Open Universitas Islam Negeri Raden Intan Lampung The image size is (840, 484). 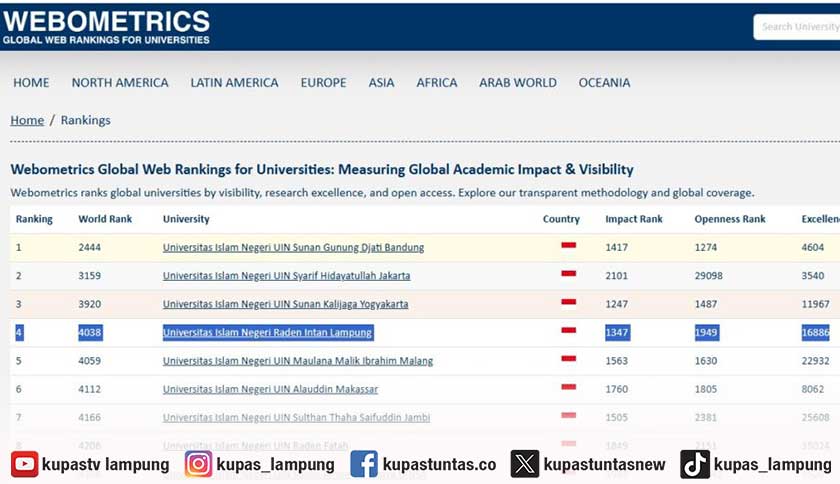(x=267, y=332)
